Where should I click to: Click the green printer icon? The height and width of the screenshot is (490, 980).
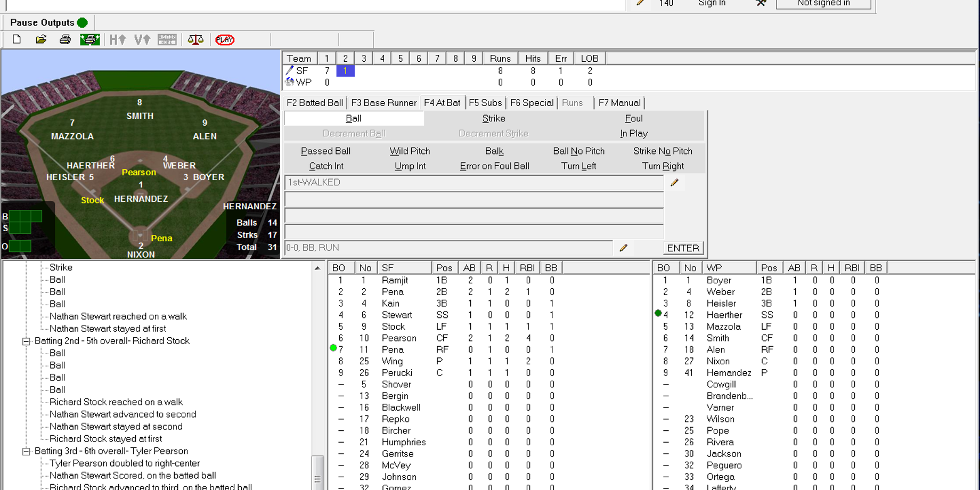click(x=90, y=39)
